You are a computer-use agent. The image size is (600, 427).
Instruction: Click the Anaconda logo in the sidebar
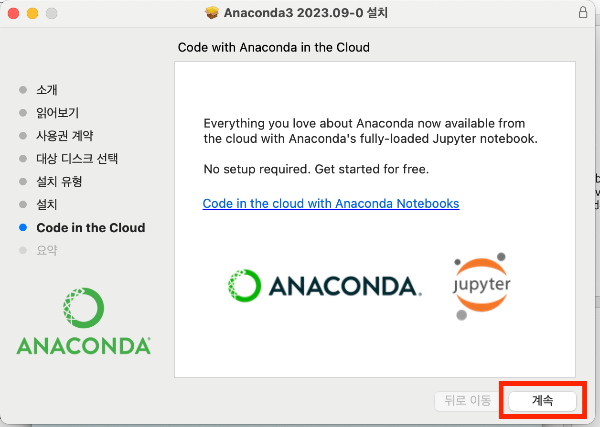click(x=84, y=321)
